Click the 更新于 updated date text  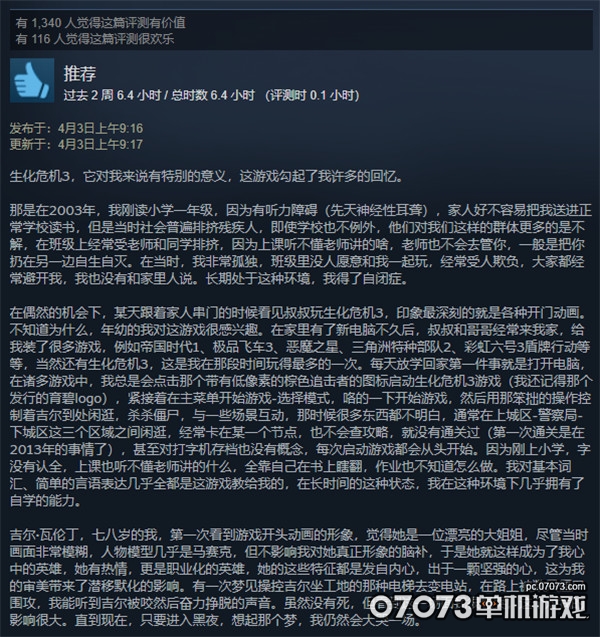[x=76, y=144]
